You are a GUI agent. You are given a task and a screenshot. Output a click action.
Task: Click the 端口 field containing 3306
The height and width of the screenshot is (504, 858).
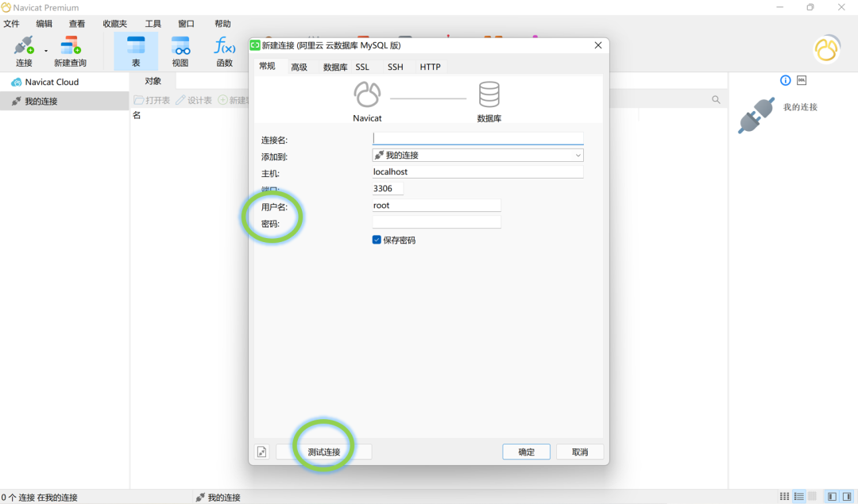tap(388, 189)
